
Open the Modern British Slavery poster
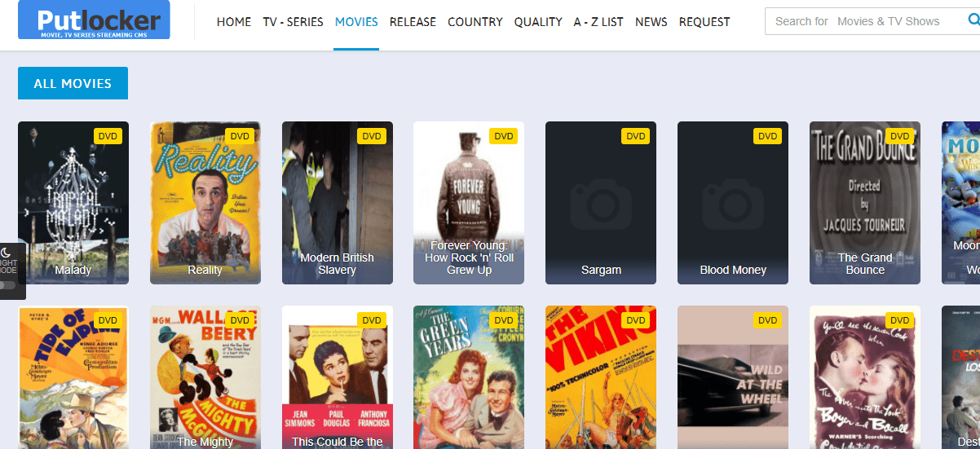338,203
